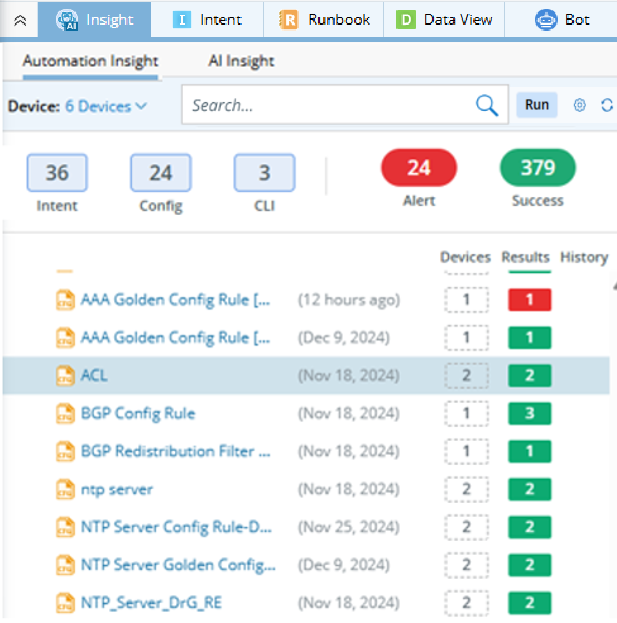
Task: Open AAA Golden Config Rule dated Dec 9, 2024
Action: (x=175, y=338)
